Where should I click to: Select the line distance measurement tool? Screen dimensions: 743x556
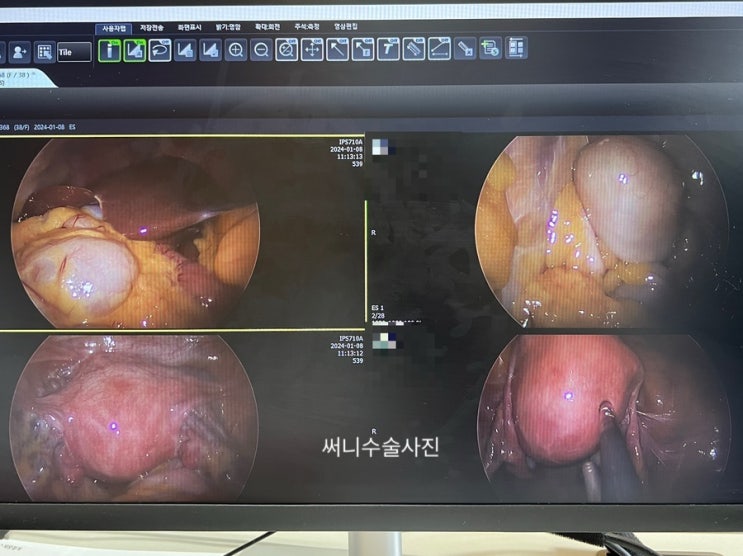[x=439, y=48]
